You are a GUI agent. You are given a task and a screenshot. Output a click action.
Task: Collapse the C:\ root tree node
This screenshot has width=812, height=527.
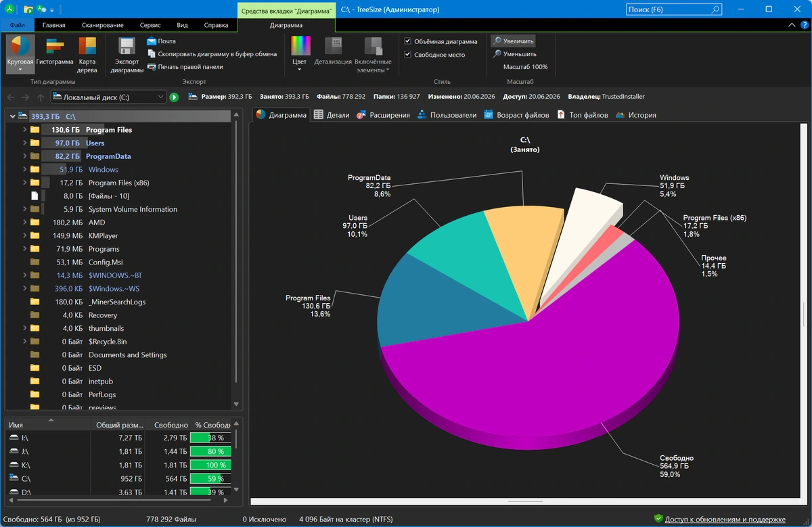(12, 116)
